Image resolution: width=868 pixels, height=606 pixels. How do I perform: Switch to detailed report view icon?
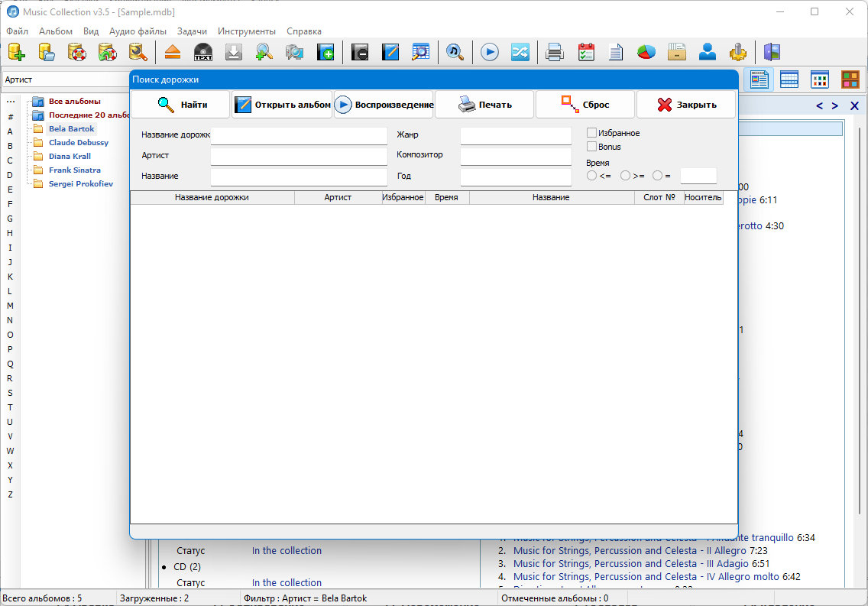[759, 79]
